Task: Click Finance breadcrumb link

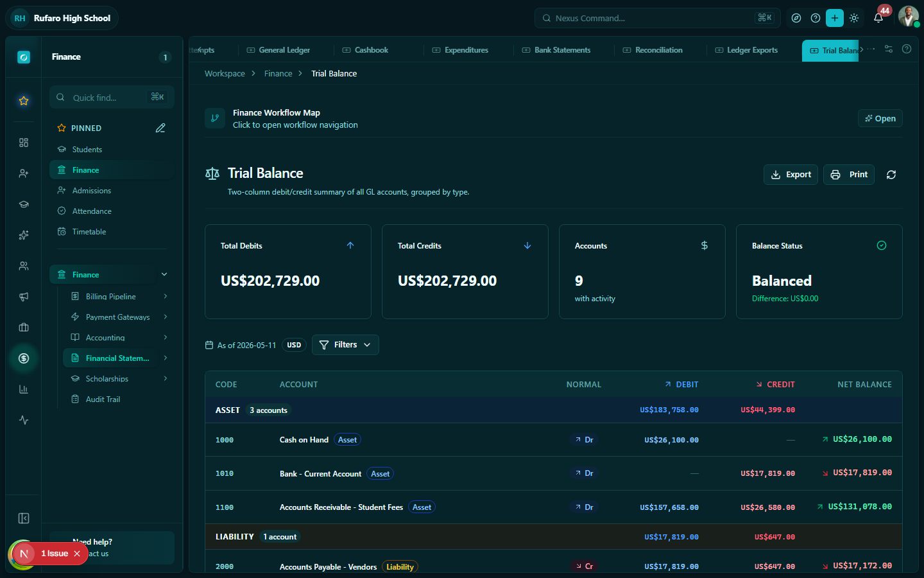Action: point(278,74)
